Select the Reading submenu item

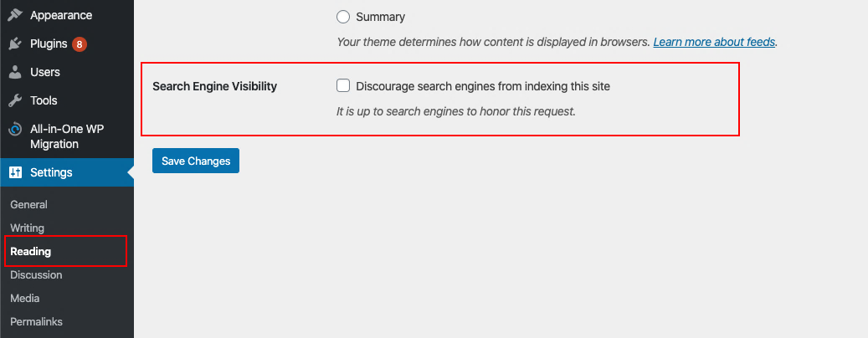(30, 252)
